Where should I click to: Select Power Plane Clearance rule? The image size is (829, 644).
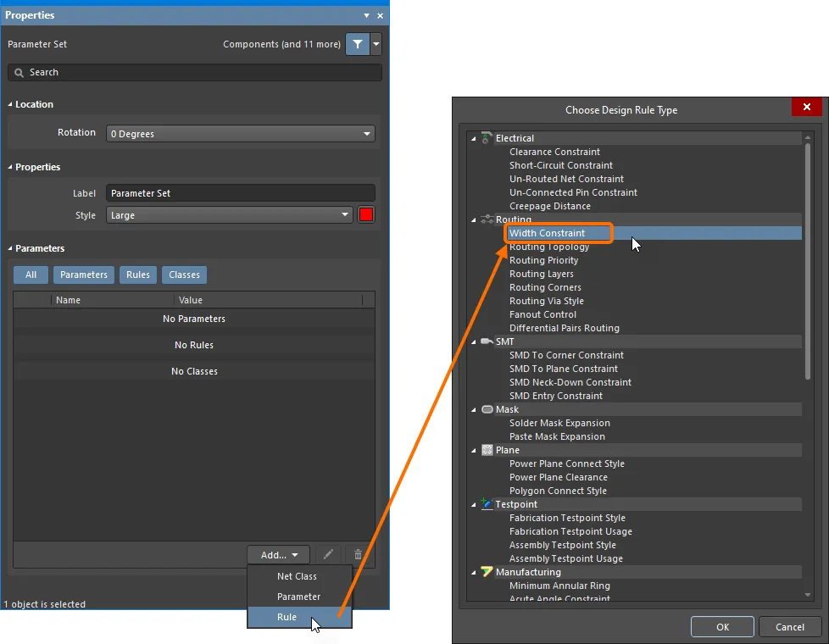pyautogui.click(x=559, y=477)
